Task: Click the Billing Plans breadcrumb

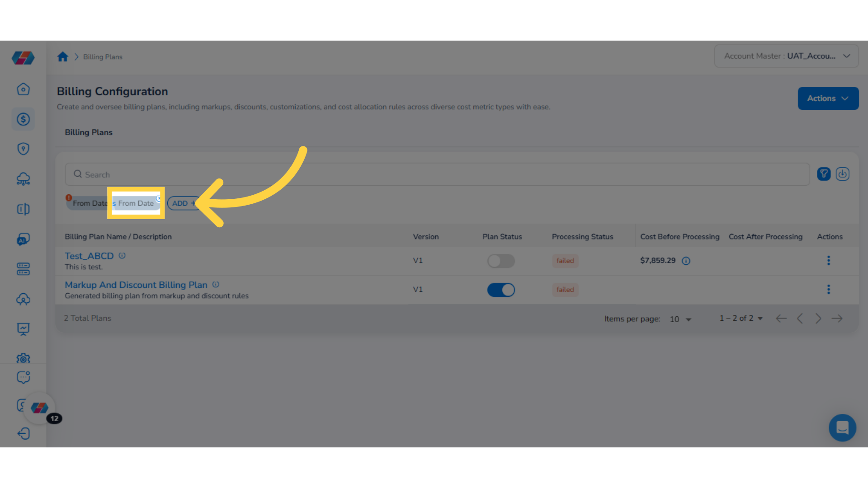Action: (x=103, y=57)
